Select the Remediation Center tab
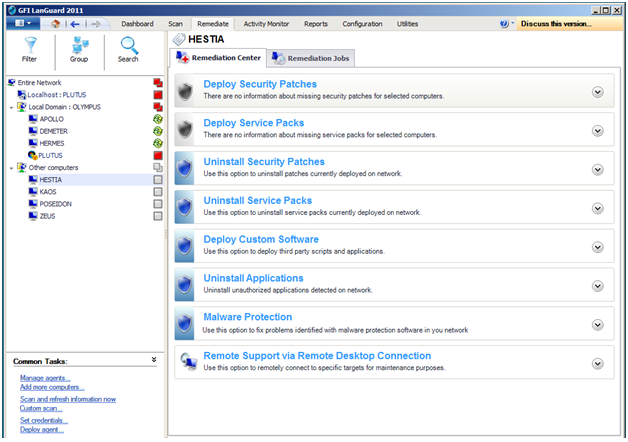This screenshot has height=442, width=628. click(x=218, y=58)
